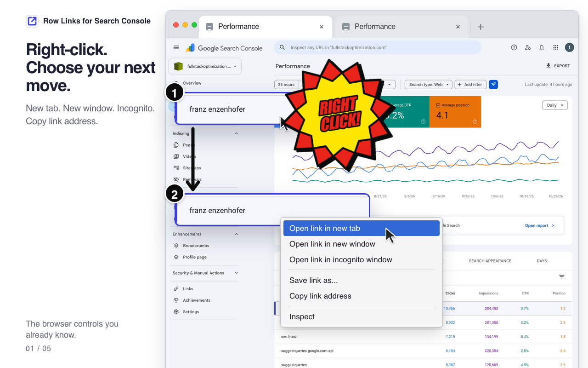Click the Sitemaps icon in the sidebar
The height and width of the screenshot is (368, 588).
(x=176, y=168)
